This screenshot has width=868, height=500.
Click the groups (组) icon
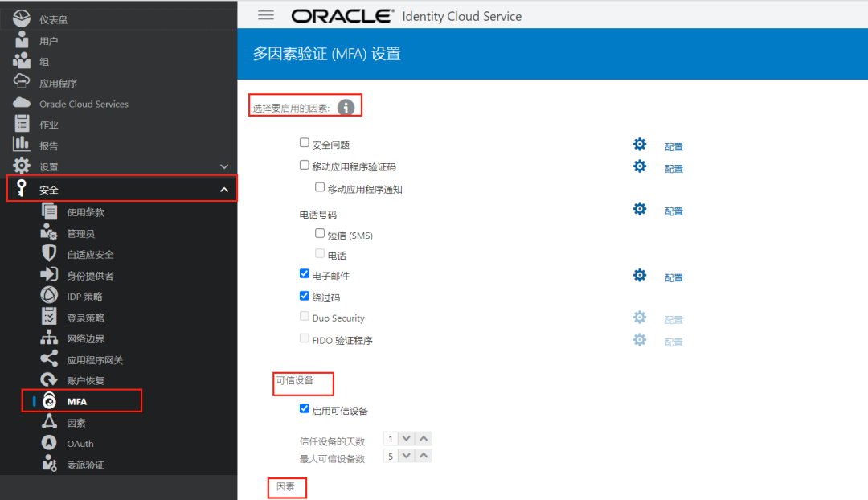pyautogui.click(x=22, y=61)
